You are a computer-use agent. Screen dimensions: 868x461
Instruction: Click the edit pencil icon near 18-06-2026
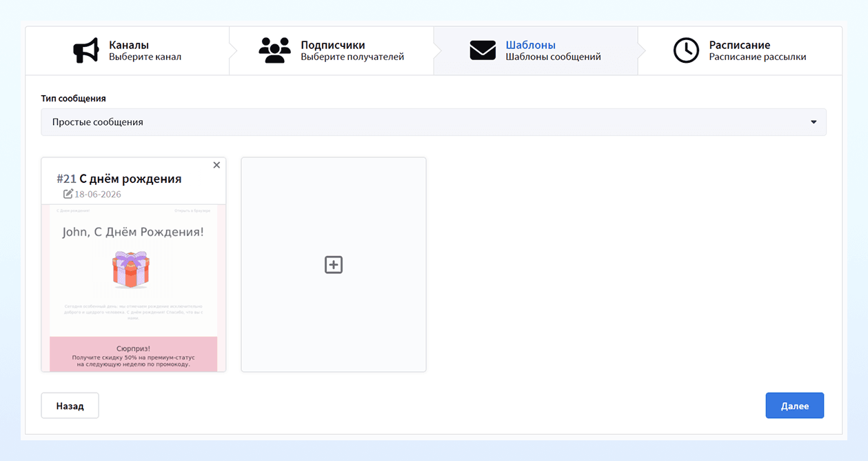tap(68, 194)
